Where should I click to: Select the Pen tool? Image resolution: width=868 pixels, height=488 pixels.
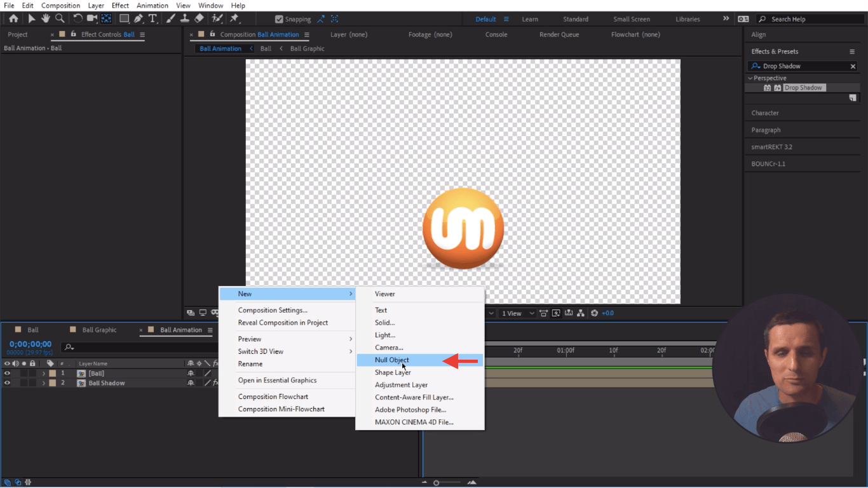tap(139, 18)
